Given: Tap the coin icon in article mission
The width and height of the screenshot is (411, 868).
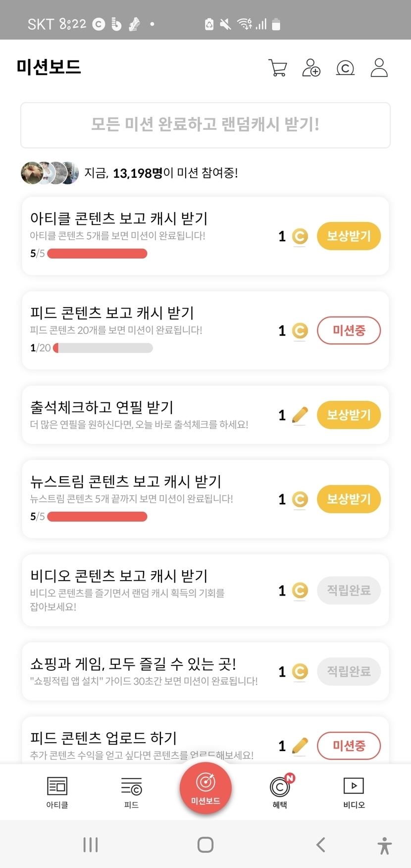Looking at the screenshot, I should pos(300,236).
